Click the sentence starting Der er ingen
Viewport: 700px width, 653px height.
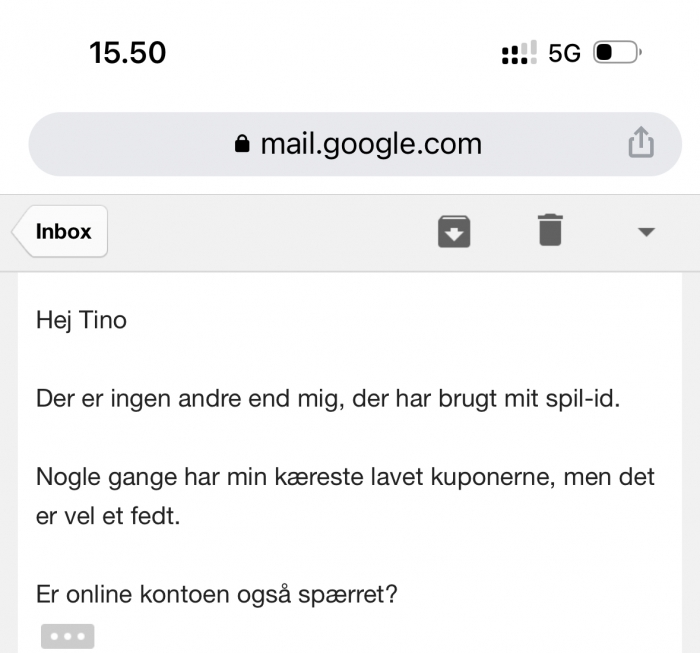328,399
